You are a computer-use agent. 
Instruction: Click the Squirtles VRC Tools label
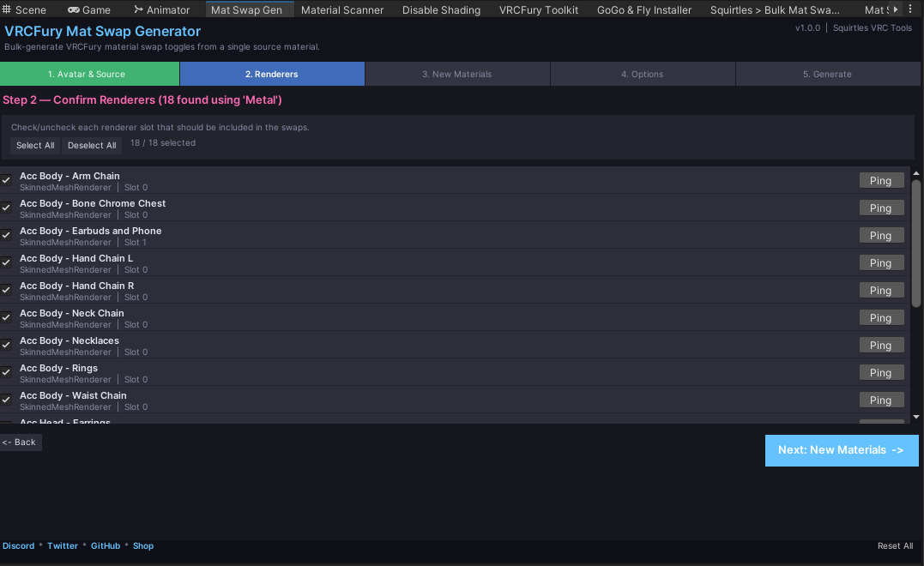(x=873, y=27)
